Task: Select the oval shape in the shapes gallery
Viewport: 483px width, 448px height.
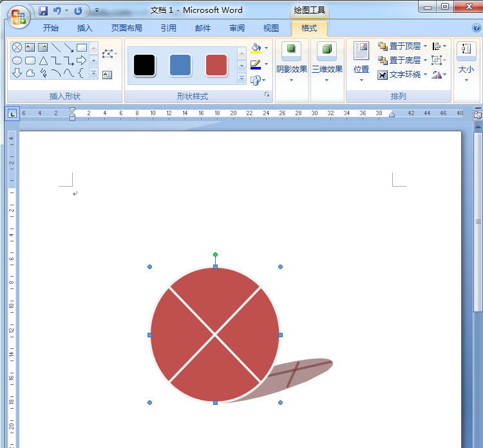Action: click(17, 61)
